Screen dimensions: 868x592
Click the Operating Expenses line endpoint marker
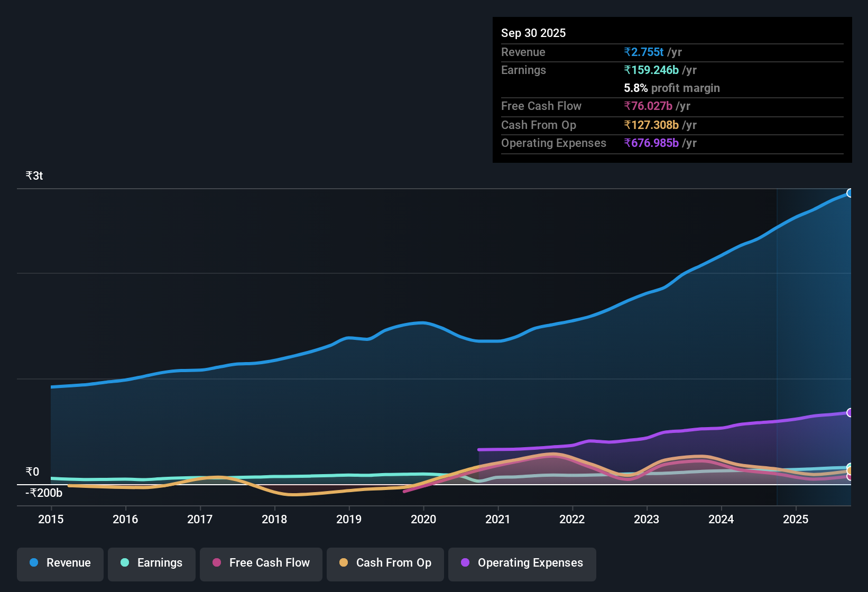(x=850, y=412)
